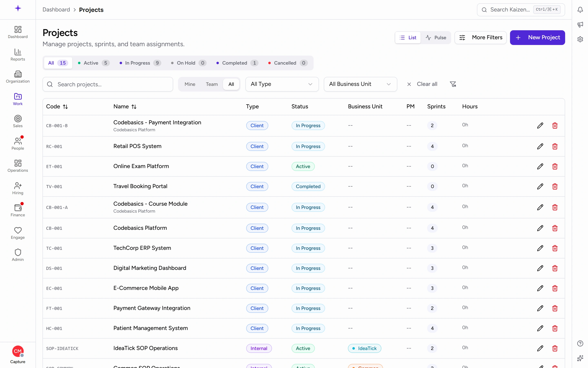Click project code FT-001
Viewport: 588px width, 368px height.
click(x=54, y=308)
